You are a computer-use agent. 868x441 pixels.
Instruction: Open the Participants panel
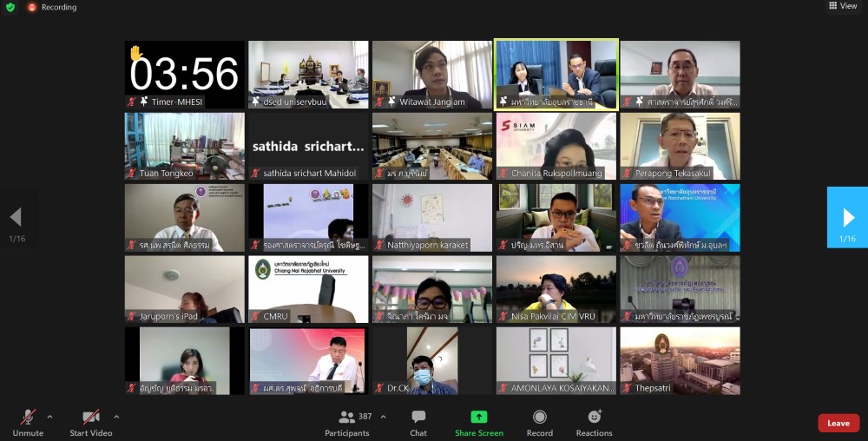[347, 423]
